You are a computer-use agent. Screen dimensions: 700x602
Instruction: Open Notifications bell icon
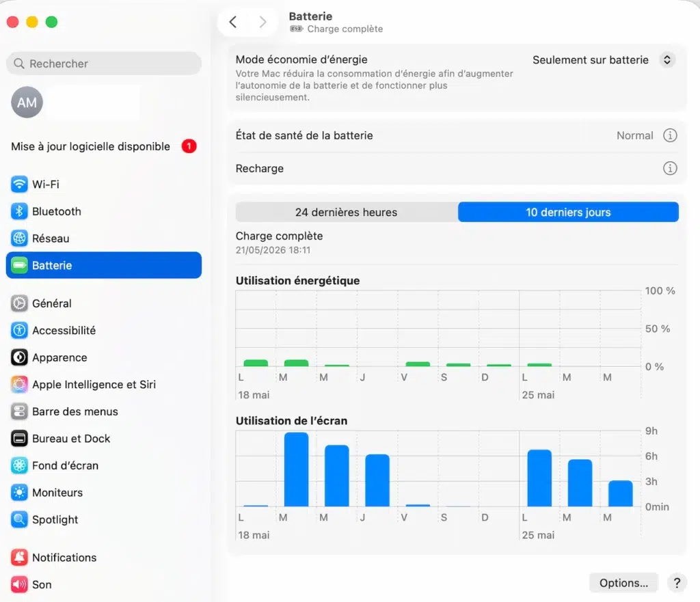19,558
